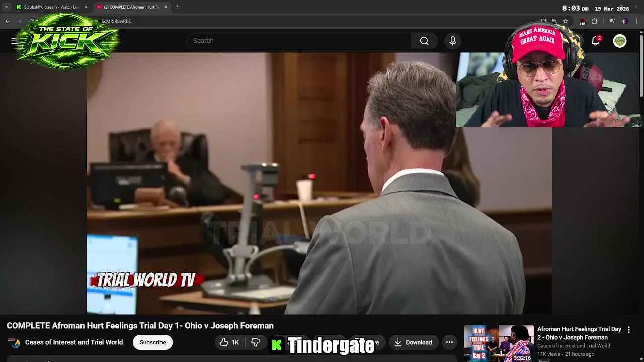Open the YouTube notifications bell
This screenshot has height=362, width=644.
tap(596, 41)
